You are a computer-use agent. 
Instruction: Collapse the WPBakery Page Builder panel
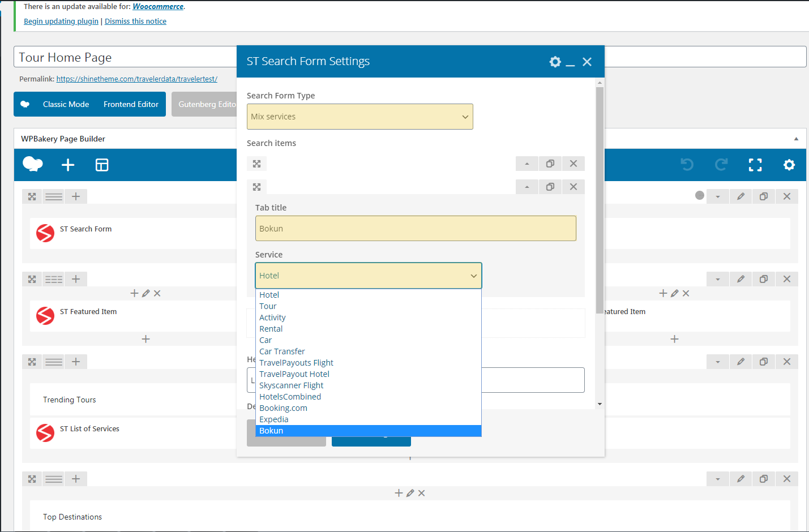[x=796, y=139]
